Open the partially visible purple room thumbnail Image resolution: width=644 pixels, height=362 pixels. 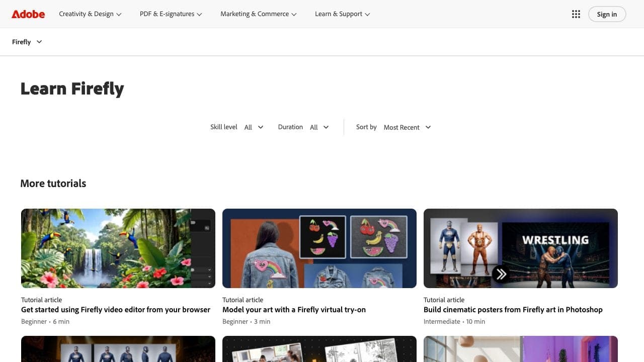(x=521, y=349)
